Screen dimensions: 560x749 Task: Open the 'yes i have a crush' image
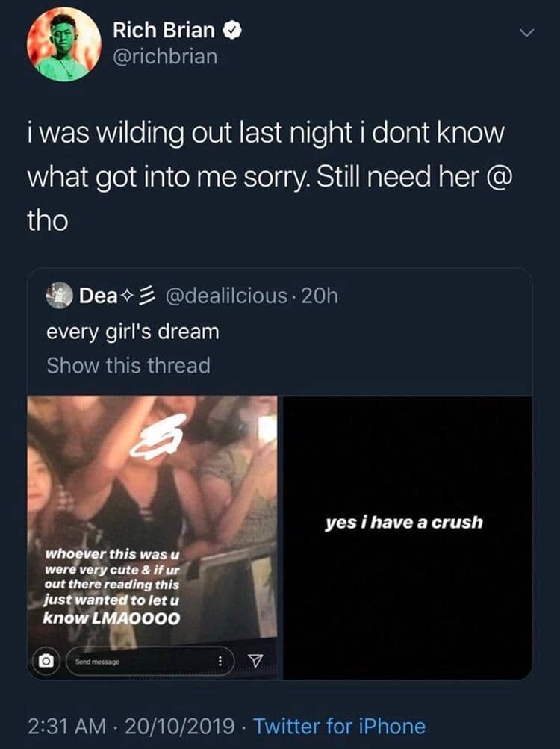[408, 538]
